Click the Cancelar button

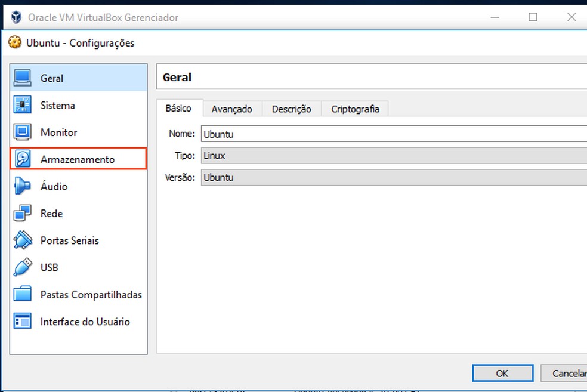coord(564,373)
